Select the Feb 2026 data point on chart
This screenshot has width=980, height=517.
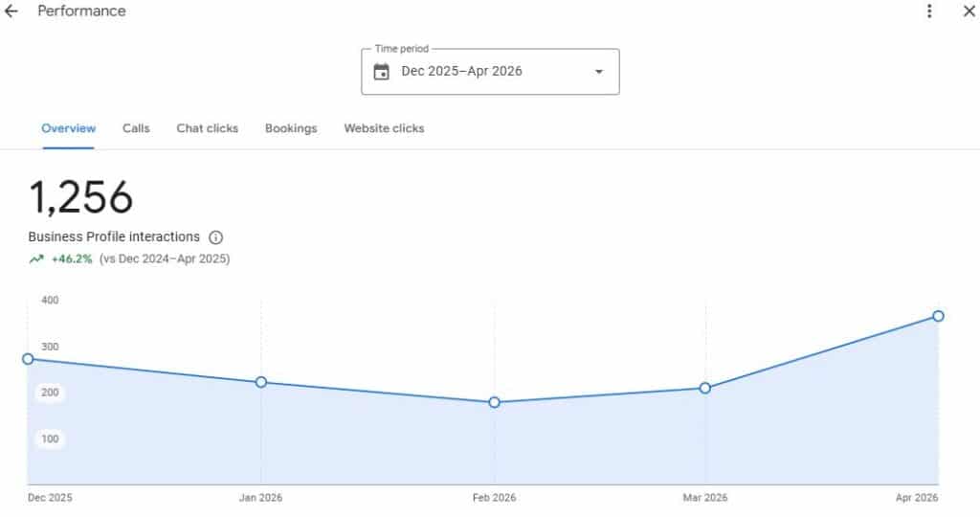click(x=495, y=403)
